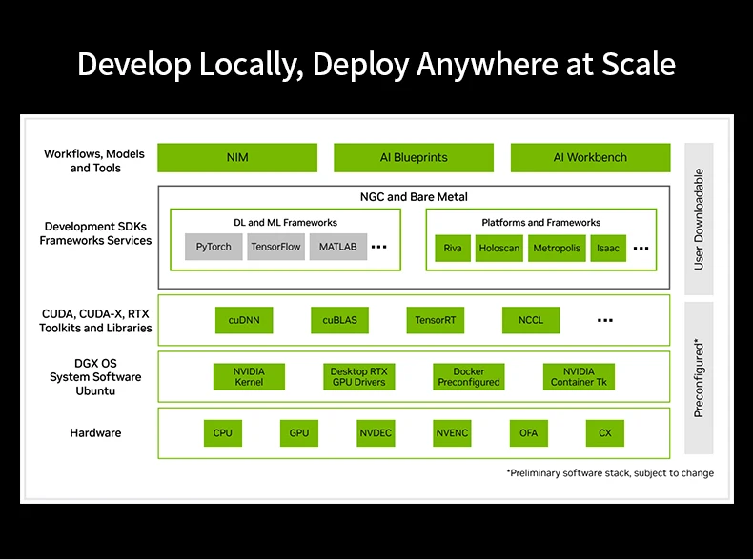Viewport: 753px width, 560px height.
Task: Select the cuDNN library box
Action: 244,320
